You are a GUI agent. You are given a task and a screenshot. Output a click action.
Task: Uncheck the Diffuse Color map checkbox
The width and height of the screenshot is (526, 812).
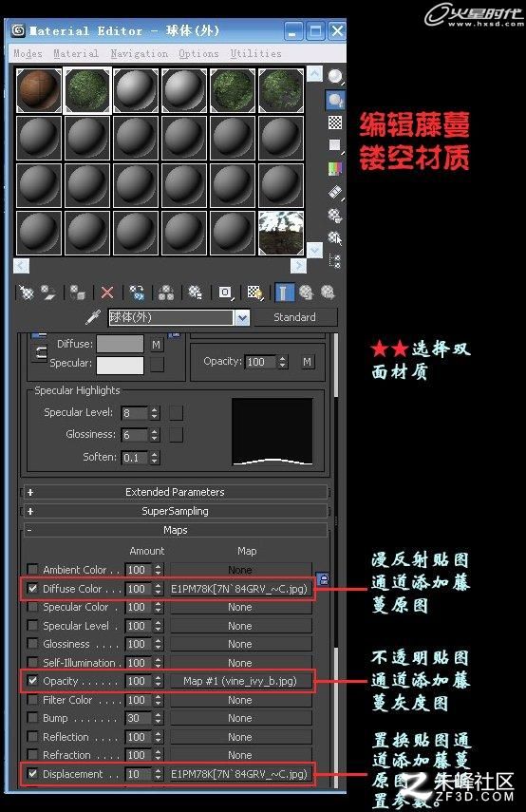coord(32,589)
